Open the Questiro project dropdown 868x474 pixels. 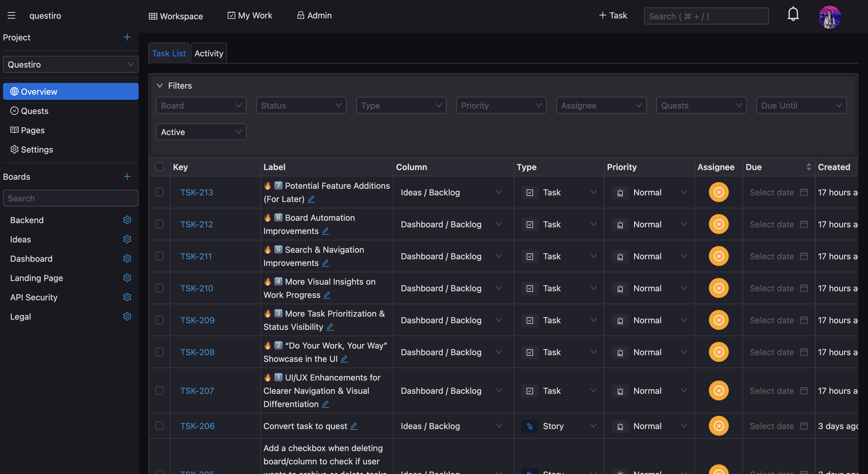[71, 64]
